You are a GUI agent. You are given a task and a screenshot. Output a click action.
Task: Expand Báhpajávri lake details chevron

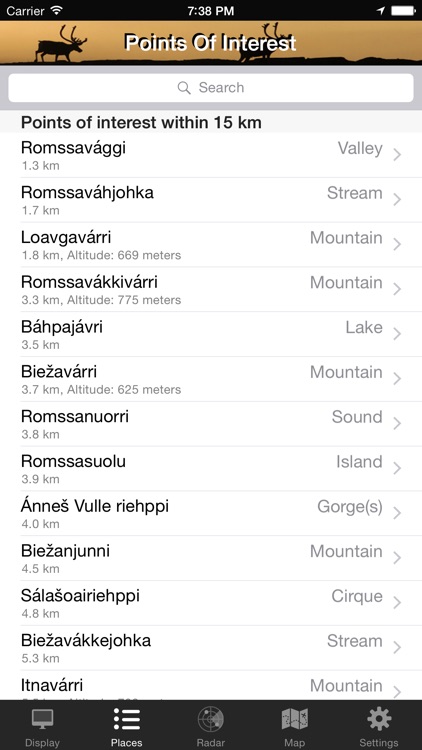[x=397, y=334]
